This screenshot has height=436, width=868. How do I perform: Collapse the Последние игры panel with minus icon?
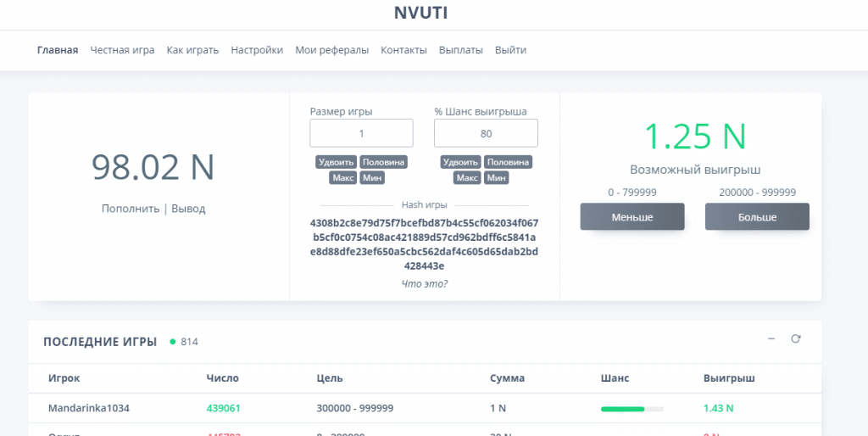pyautogui.click(x=771, y=339)
